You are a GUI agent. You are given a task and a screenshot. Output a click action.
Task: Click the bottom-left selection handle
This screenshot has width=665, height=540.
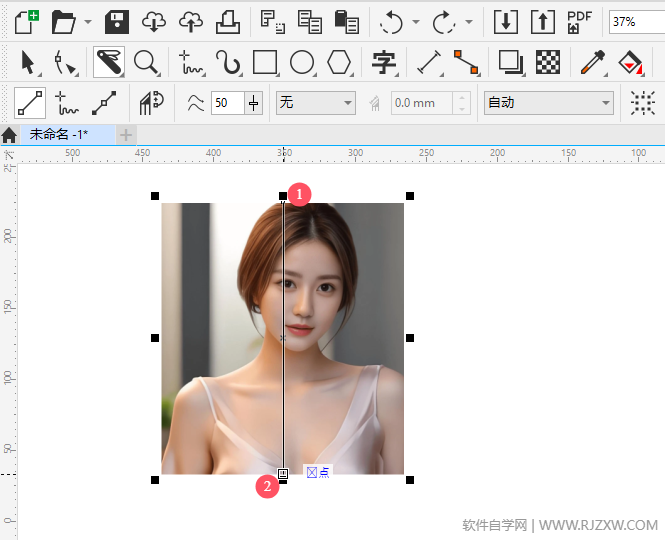pos(155,480)
